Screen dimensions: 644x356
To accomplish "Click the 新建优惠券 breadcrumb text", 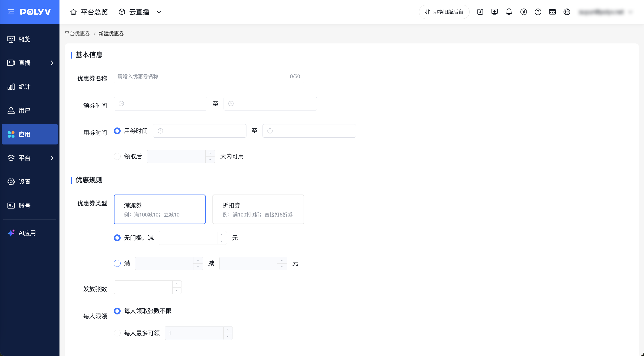I will 111,34.
